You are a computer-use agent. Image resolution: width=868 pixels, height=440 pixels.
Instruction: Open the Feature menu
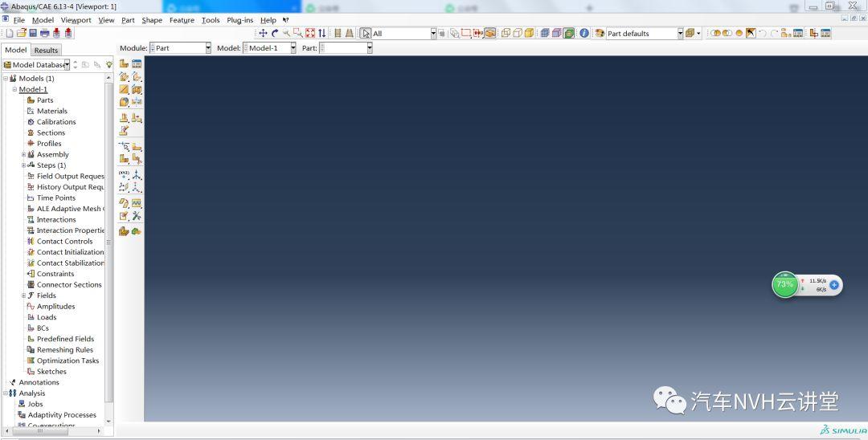182,20
